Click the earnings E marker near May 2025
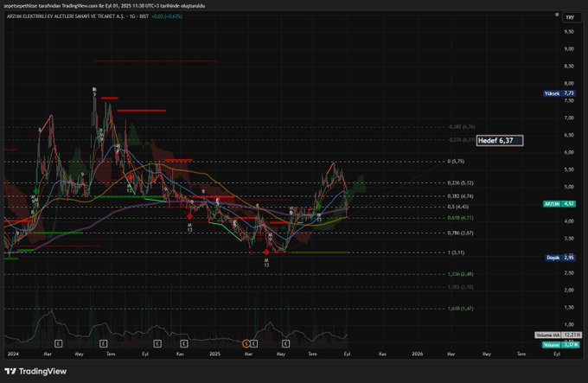The width and height of the screenshot is (588, 383). 285,343
